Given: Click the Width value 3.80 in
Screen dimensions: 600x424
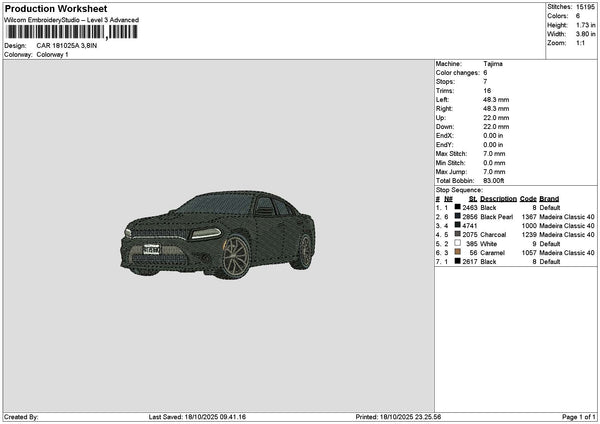Looking at the screenshot, I should (x=585, y=34).
